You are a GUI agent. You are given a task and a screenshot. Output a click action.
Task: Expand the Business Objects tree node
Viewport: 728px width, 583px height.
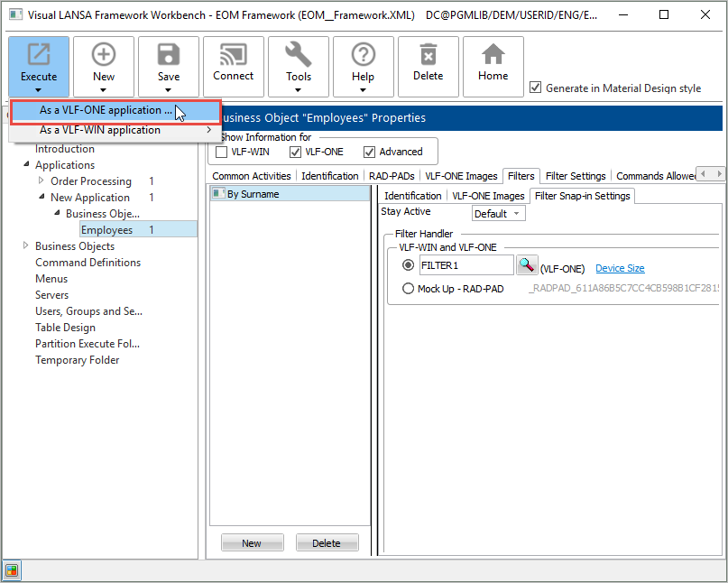click(x=25, y=246)
